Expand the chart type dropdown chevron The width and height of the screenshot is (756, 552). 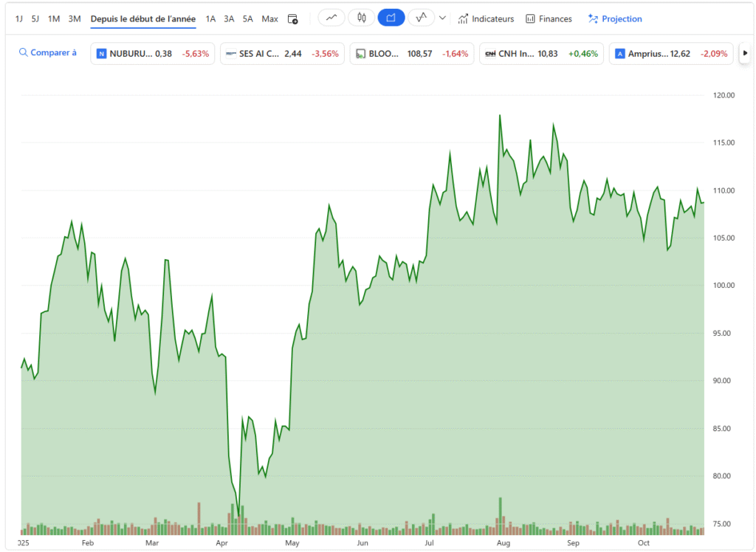442,18
